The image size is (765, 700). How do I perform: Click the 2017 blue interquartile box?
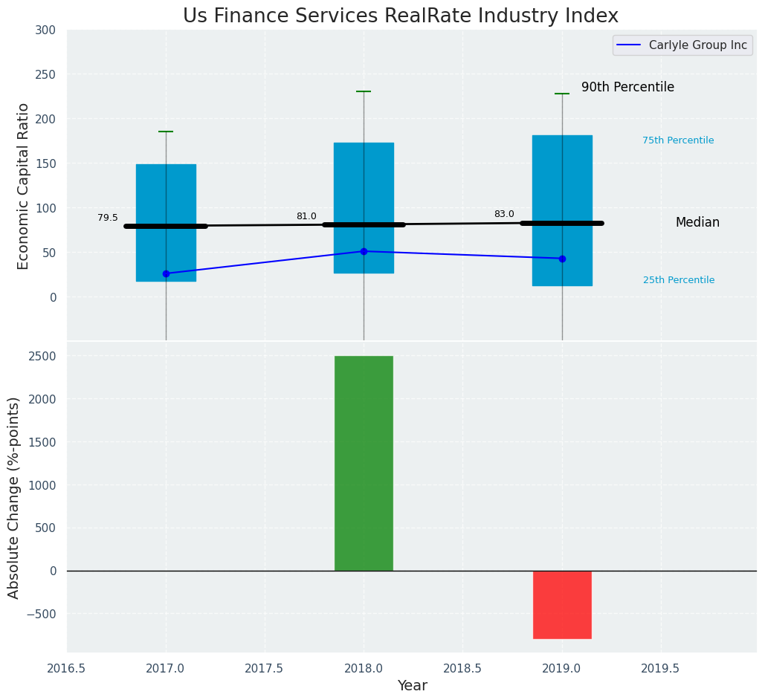(166, 186)
